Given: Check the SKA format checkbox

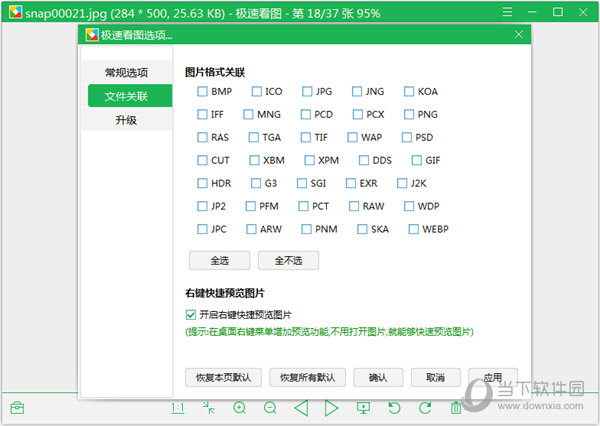Looking at the screenshot, I should tap(362, 229).
